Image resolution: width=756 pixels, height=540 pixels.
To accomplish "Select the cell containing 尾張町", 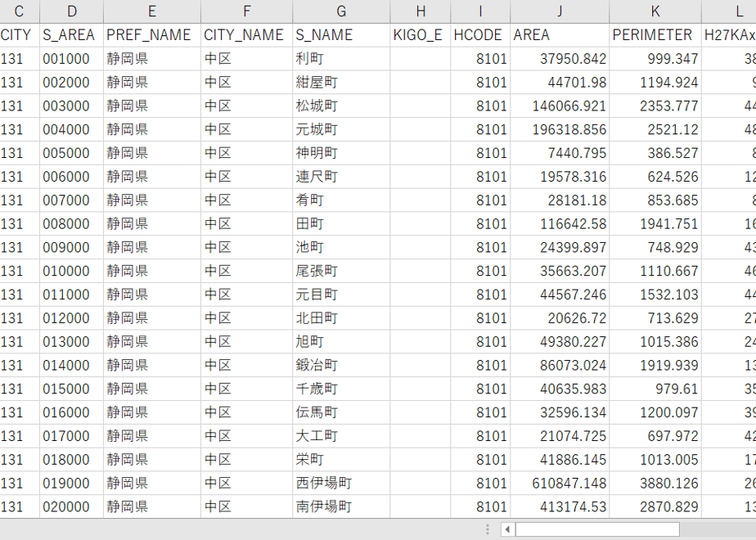I will 341,271.
